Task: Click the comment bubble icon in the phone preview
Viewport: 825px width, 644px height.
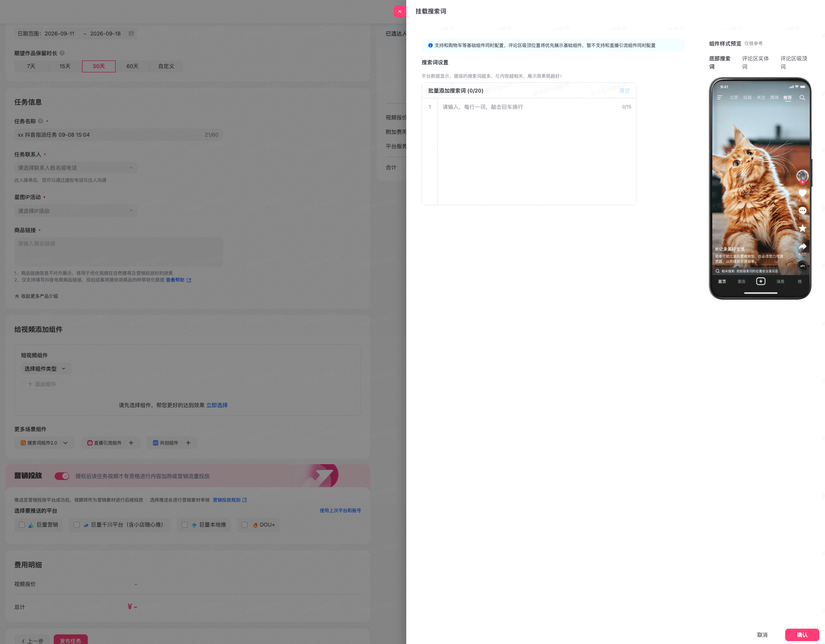Action: pos(802,211)
